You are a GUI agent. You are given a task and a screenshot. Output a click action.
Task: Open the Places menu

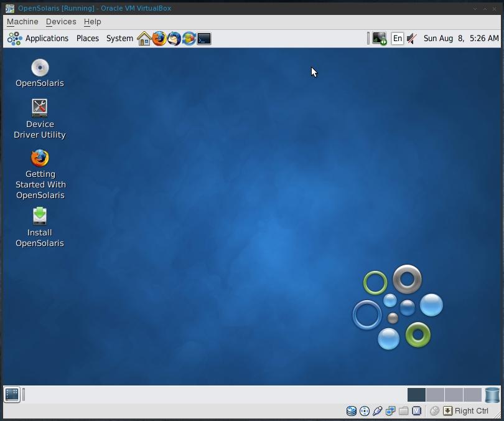(x=88, y=39)
